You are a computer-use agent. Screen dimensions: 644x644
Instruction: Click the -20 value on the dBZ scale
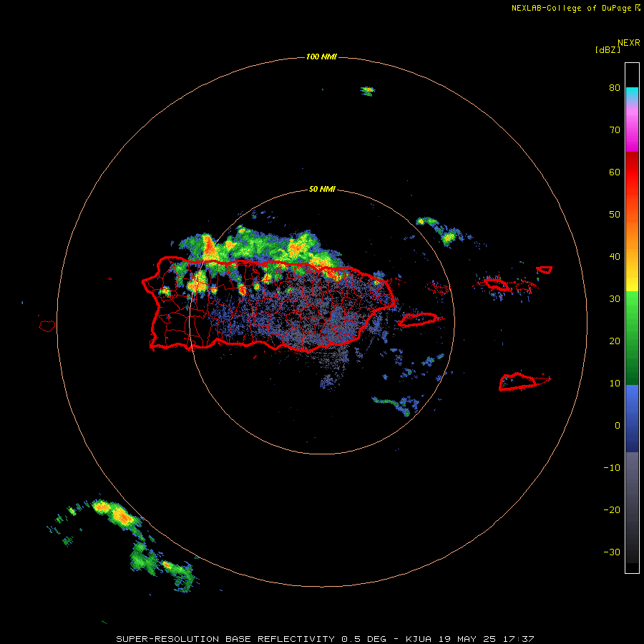pyautogui.click(x=612, y=510)
